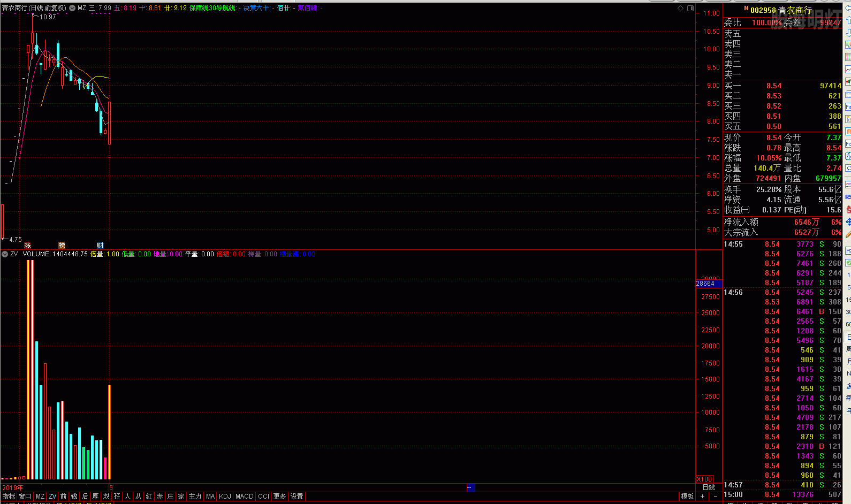The height and width of the screenshot is (504, 851).
Task: Switch to the MA indicator tab
Action: (210, 497)
